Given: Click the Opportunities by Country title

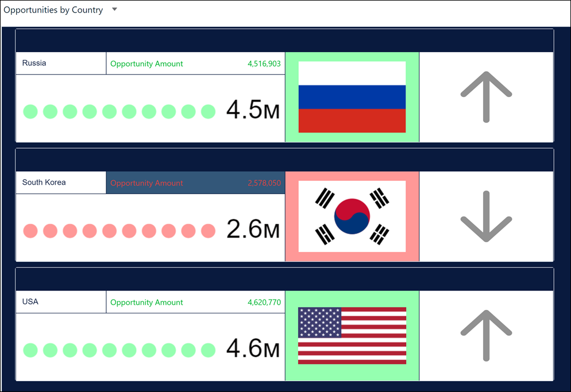Looking at the screenshot, I should coord(53,10).
